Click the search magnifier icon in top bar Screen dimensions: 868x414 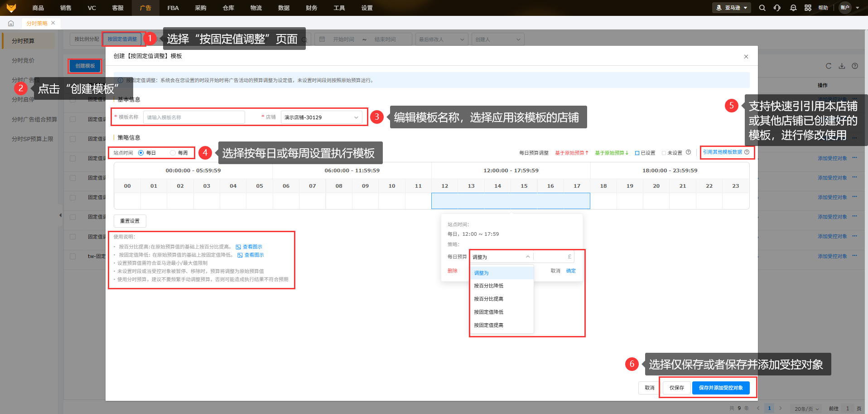coord(762,8)
